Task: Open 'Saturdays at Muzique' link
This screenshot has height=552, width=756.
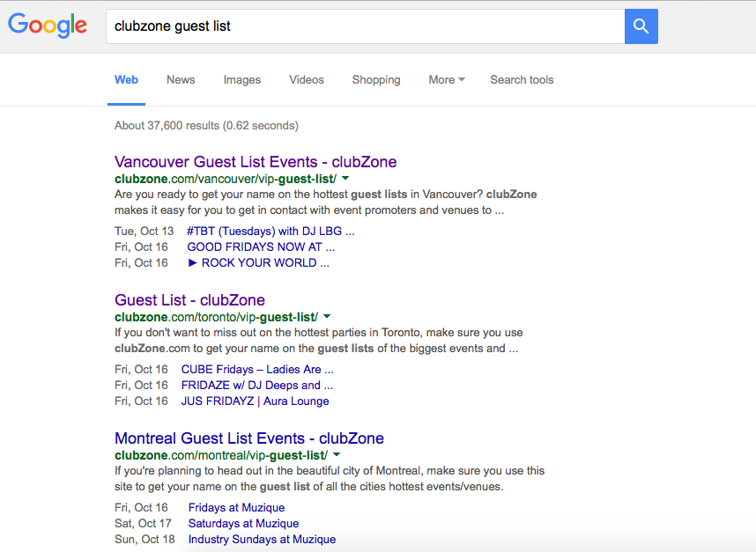Action: 243,524
